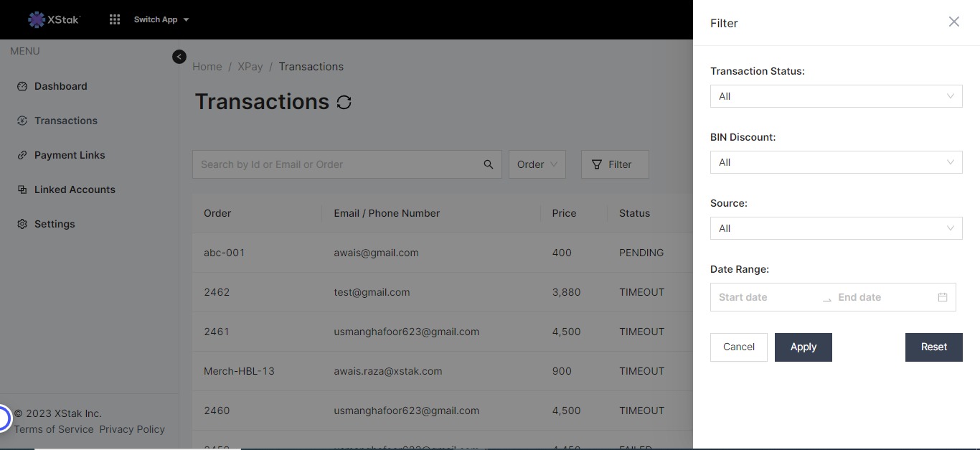The height and width of the screenshot is (450, 980).
Task: Open the app grid launcher icon
Action: click(x=115, y=19)
